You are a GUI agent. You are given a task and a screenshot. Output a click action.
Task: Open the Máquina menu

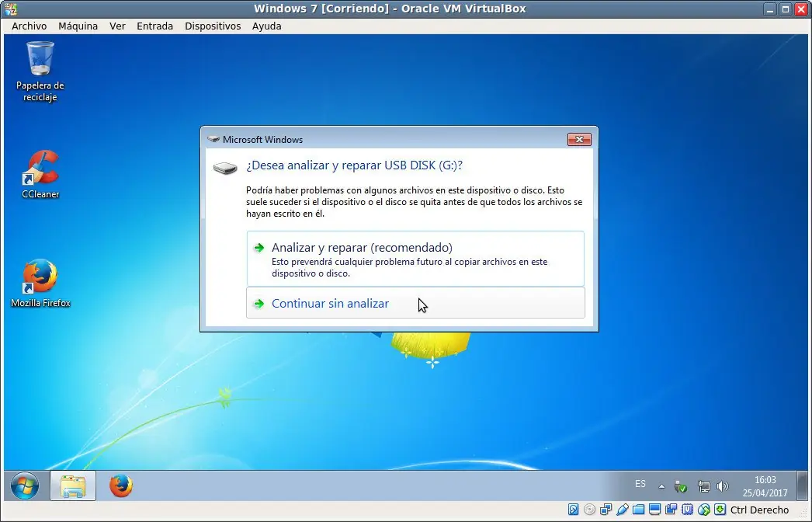coord(78,26)
